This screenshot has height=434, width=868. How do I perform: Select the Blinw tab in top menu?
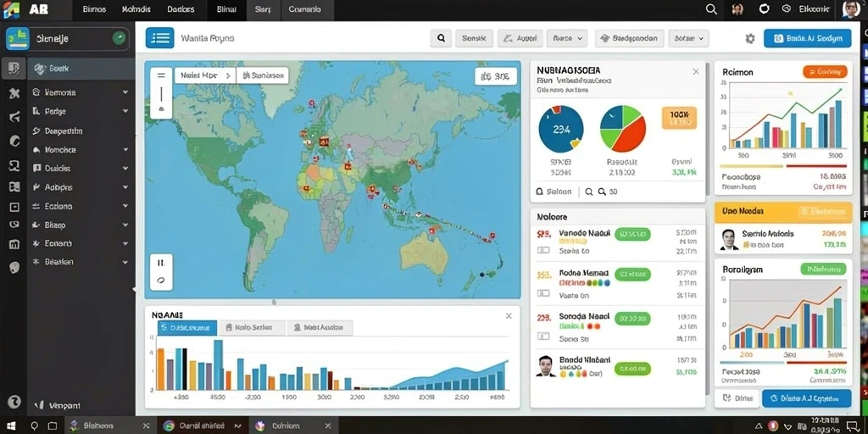225,9
